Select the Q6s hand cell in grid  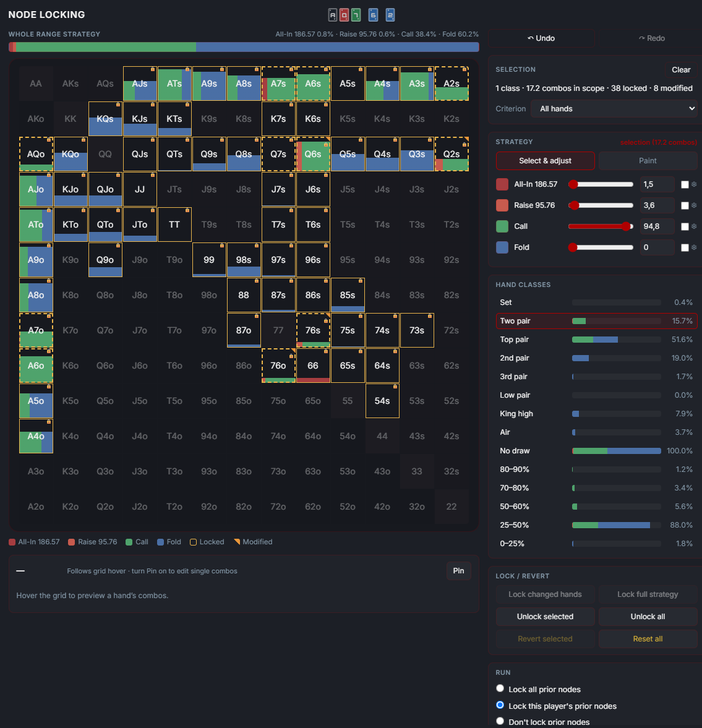[313, 154]
